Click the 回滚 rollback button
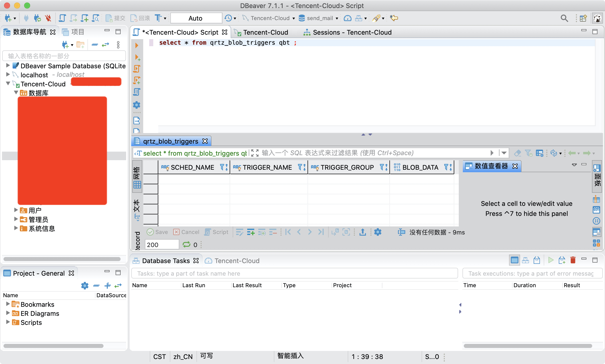The height and width of the screenshot is (364, 605). (140, 18)
